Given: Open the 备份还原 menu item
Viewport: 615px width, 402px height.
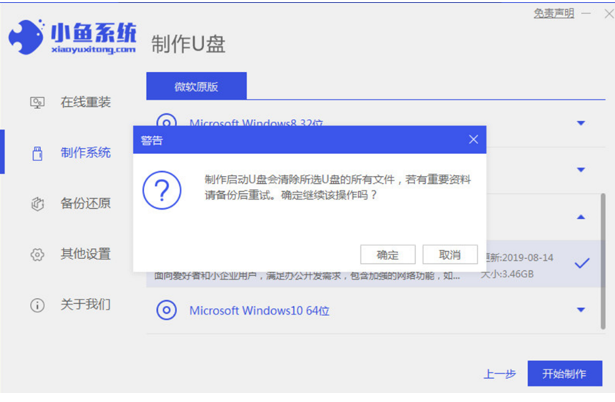Looking at the screenshot, I should point(85,204).
